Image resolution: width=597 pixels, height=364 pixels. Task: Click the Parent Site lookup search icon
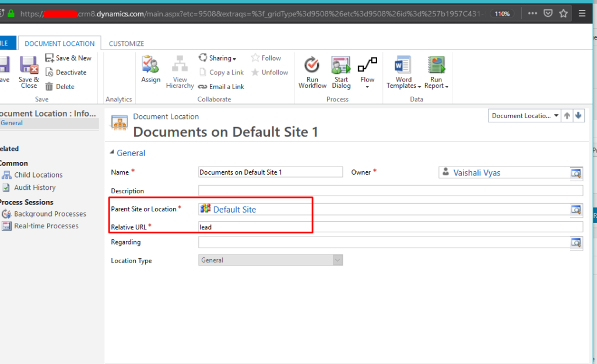[x=577, y=209]
